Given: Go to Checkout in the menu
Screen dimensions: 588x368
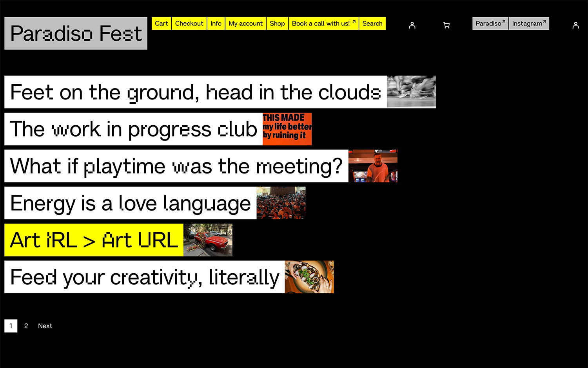Looking at the screenshot, I should tap(189, 23).
